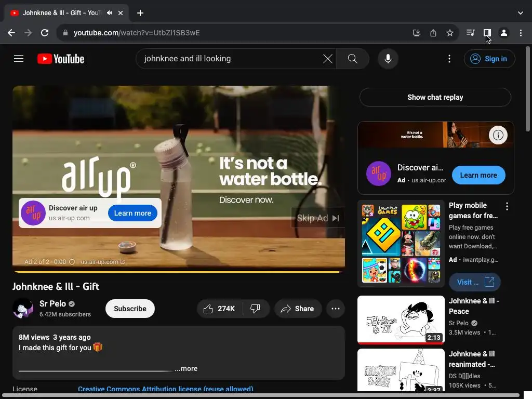Mute the tab audio speaker icon
Viewport: 532px width, 399px height.
click(x=109, y=13)
